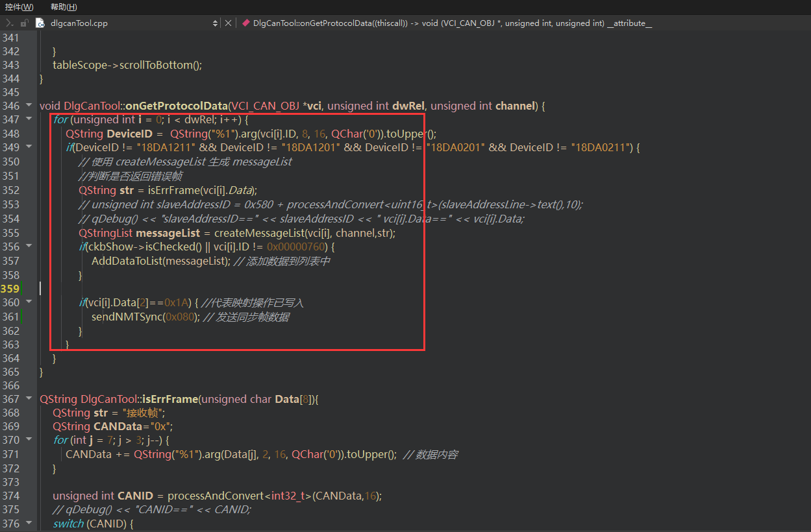The width and height of the screenshot is (811, 532).
Task: Click the 0x1A hex value on line 360
Action: pos(177,302)
